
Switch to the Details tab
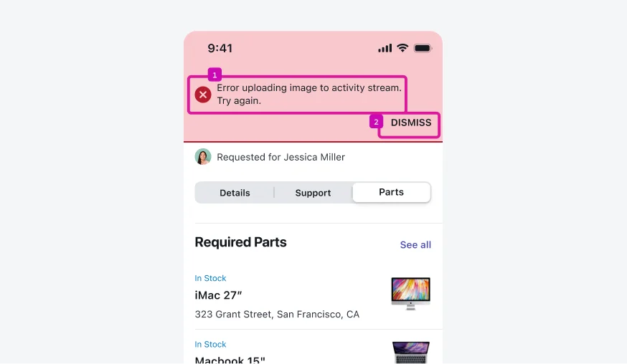pyautogui.click(x=235, y=193)
